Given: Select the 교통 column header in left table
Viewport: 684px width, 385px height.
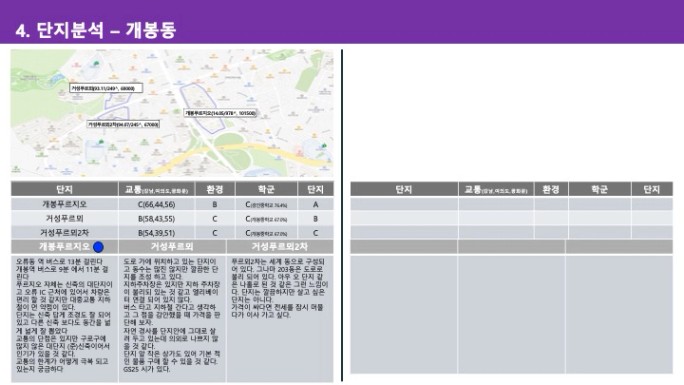Looking at the screenshot, I should point(157,189).
